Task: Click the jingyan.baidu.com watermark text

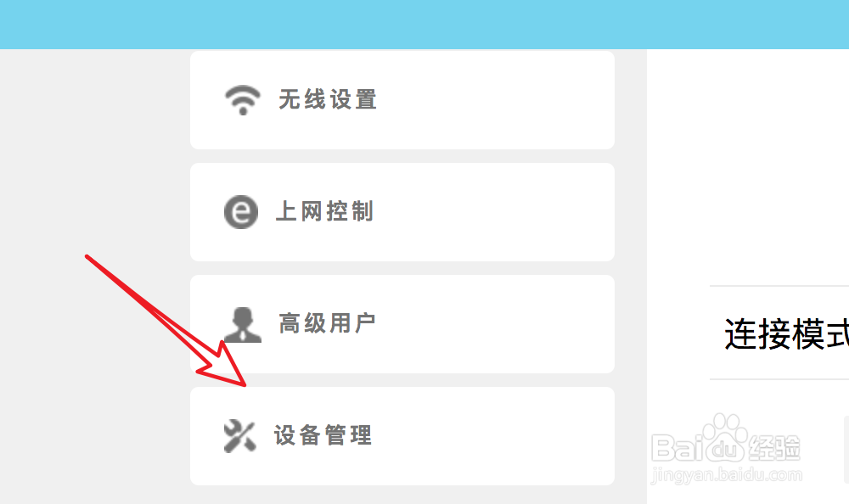Action: (x=727, y=475)
